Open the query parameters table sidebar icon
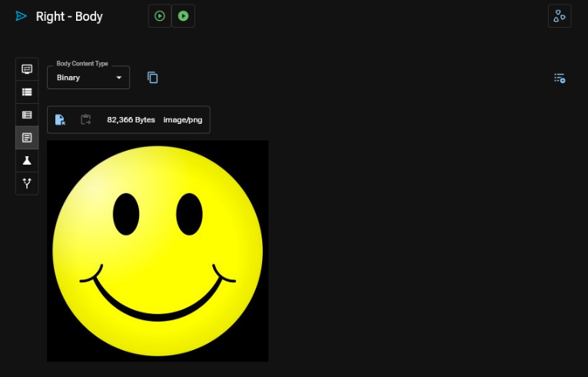The image size is (588, 377). 27,115
